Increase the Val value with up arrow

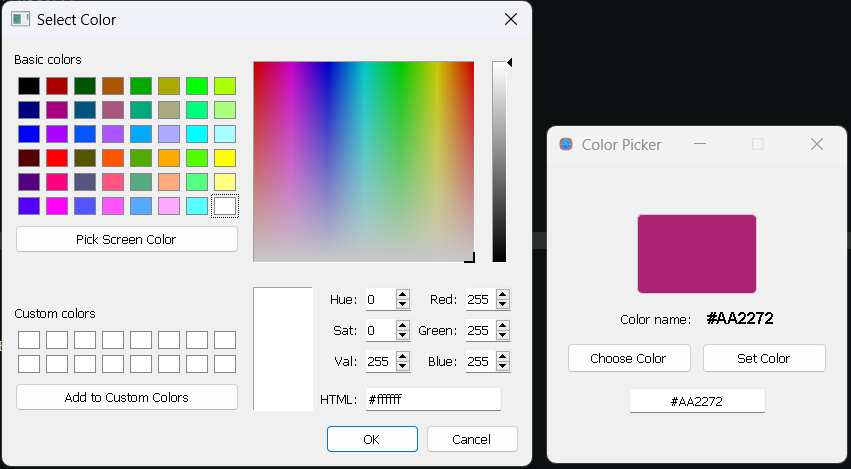coord(402,357)
